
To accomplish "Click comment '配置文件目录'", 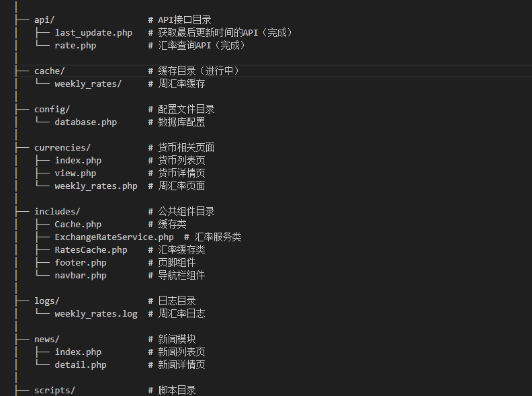I will pyautogui.click(x=186, y=110).
